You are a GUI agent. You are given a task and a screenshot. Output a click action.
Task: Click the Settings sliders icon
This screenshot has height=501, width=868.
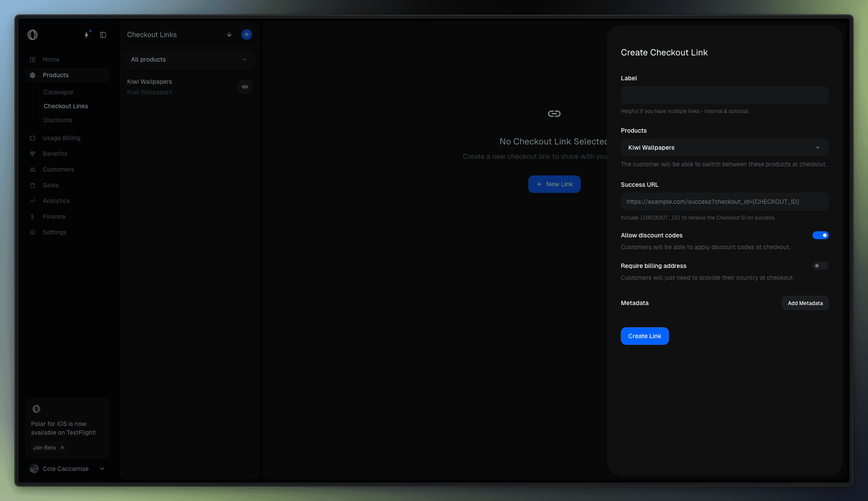(x=33, y=232)
